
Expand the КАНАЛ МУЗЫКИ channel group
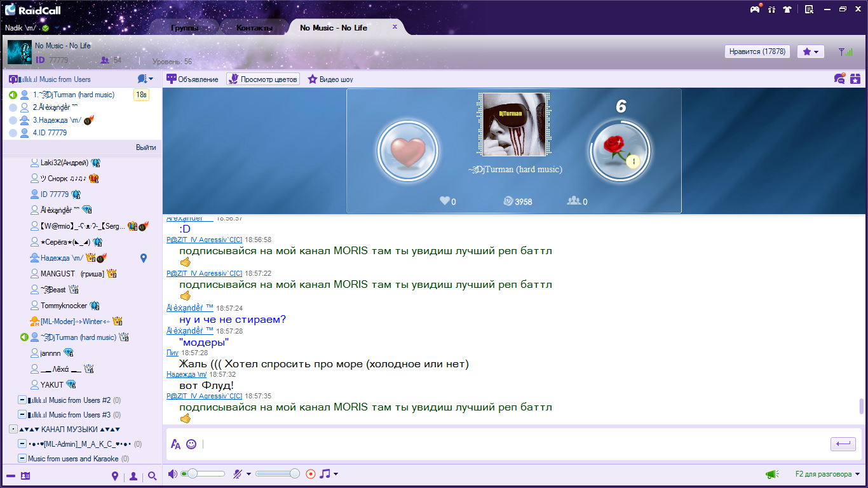(x=13, y=430)
